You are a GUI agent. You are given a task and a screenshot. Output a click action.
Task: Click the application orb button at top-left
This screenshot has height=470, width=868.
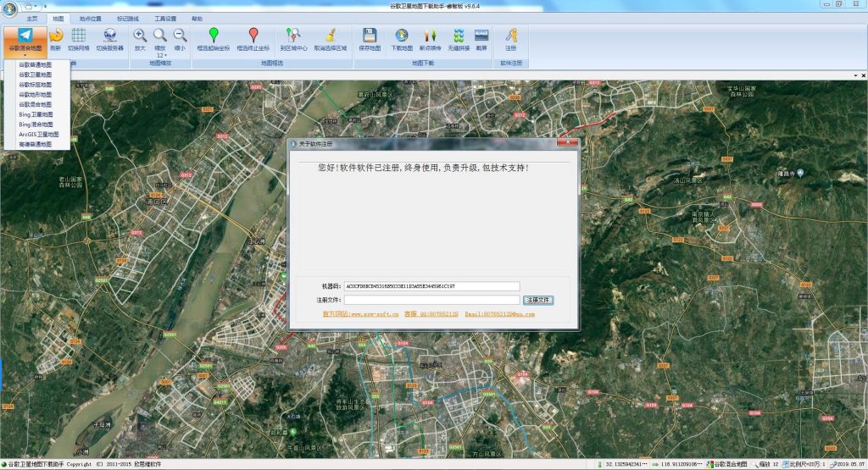[9, 9]
